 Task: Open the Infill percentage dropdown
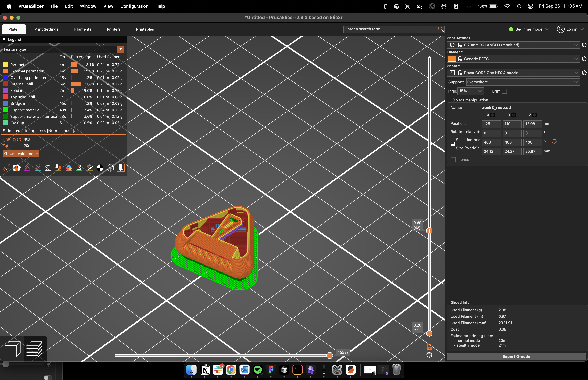pos(470,91)
